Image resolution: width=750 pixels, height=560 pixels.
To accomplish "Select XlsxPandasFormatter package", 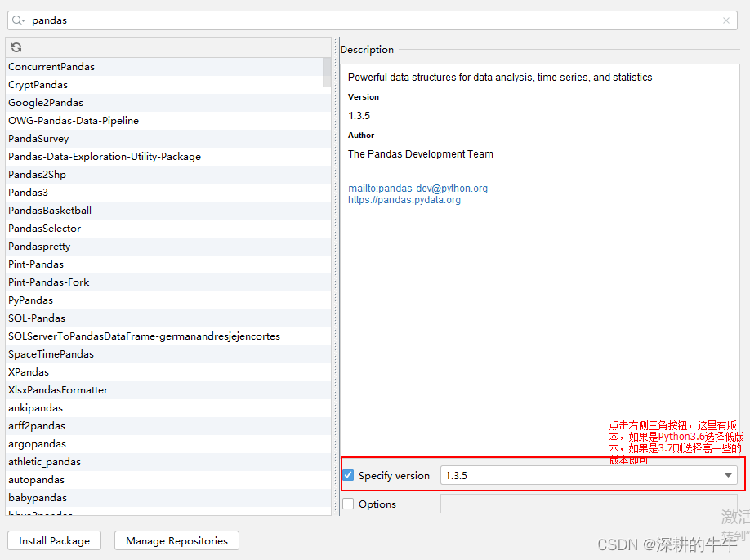I will pos(168,390).
